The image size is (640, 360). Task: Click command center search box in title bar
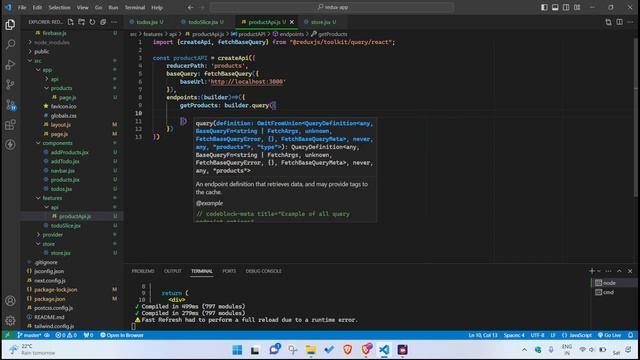332,7
